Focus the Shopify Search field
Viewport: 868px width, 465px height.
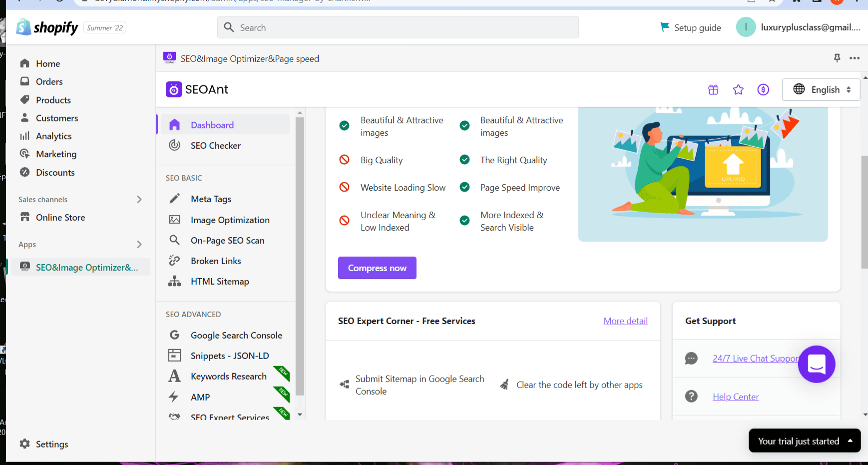pos(398,27)
